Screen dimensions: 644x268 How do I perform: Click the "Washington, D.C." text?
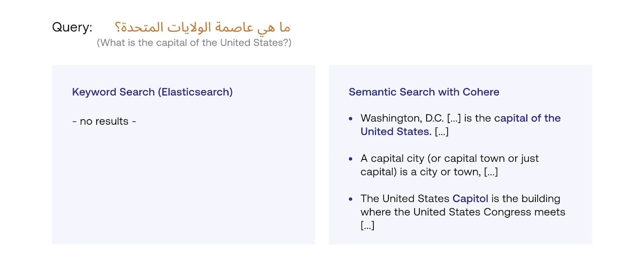[x=402, y=119]
